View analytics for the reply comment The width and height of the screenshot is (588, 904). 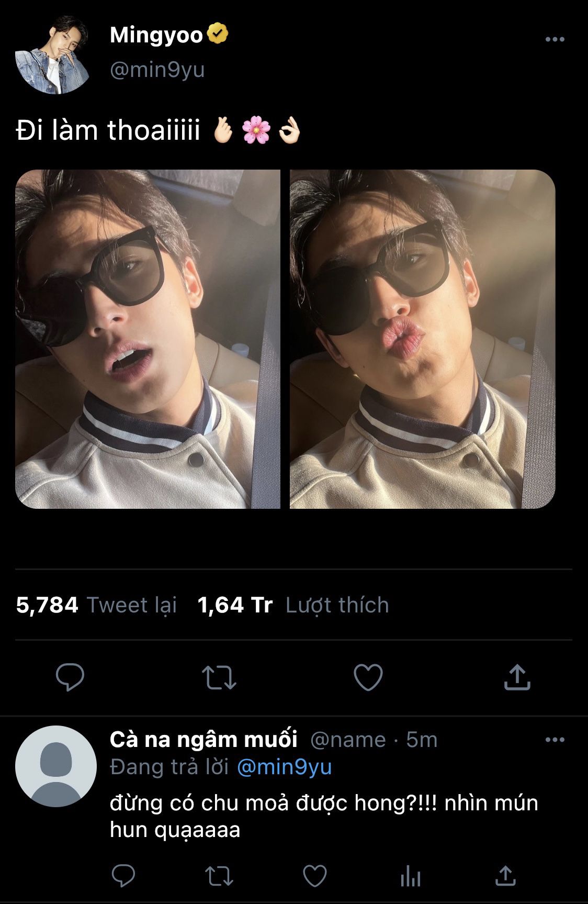(x=411, y=875)
